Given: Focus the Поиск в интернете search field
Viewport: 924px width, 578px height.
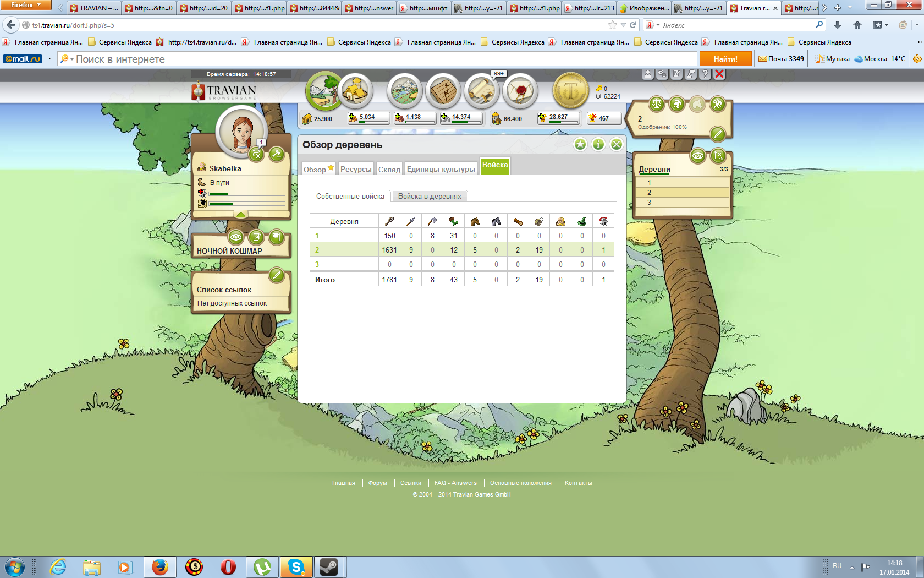Looking at the screenshot, I should click(377, 59).
